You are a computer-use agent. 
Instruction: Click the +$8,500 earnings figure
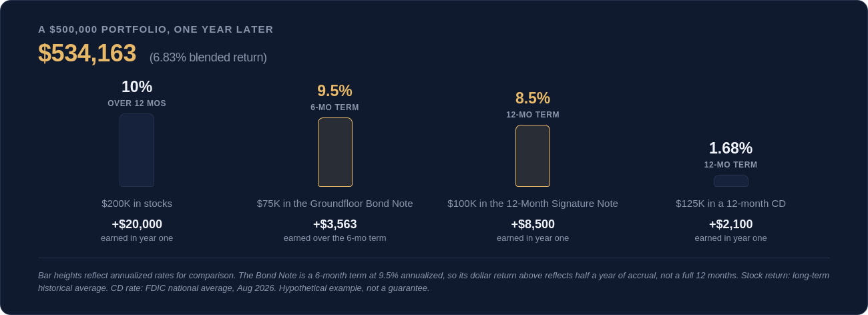coord(533,224)
